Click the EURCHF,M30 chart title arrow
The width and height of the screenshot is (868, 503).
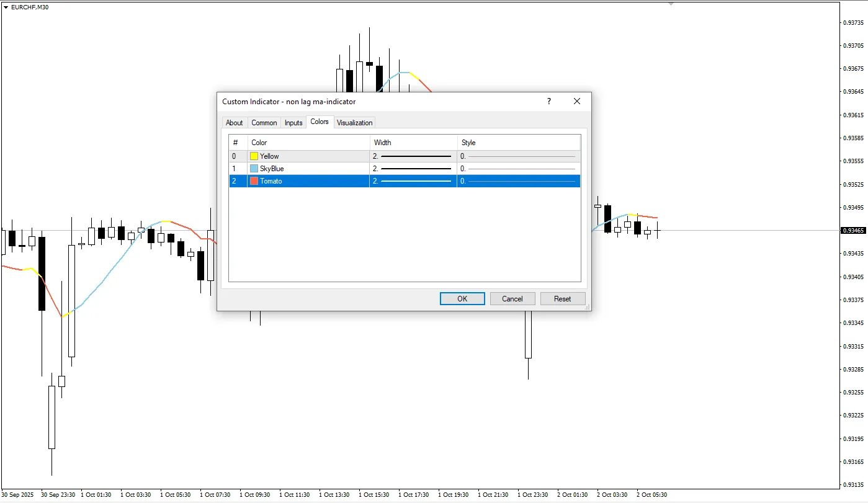click(x=6, y=6)
